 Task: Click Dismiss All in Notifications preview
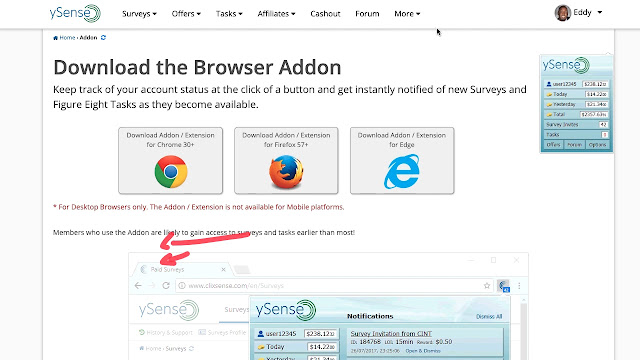489,316
